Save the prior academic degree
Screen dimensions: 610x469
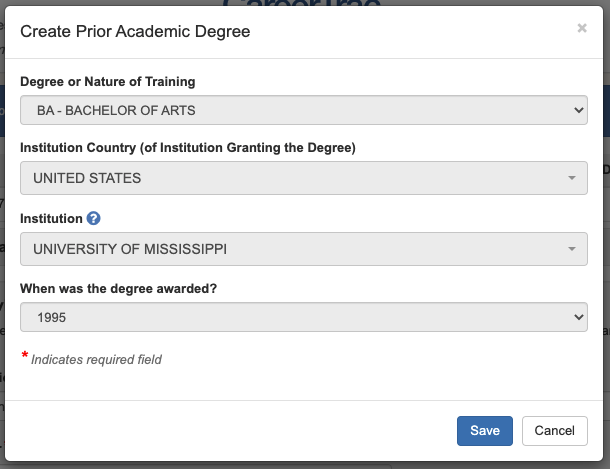485,430
